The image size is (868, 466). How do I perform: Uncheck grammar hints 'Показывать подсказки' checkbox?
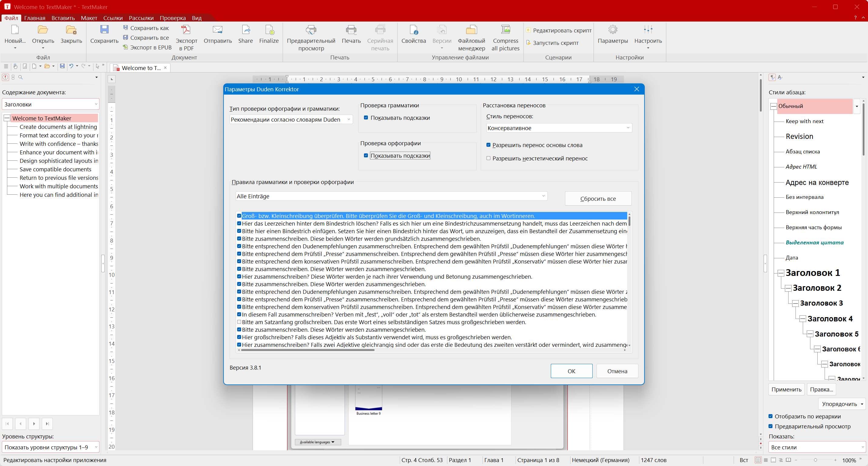[366, 118]
